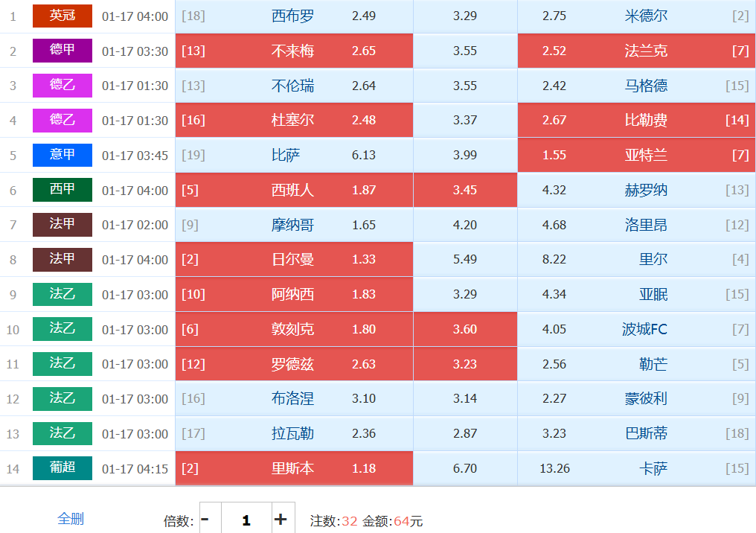
Task: Click the 葡超 league badge
Action: (x=63, y=468)
